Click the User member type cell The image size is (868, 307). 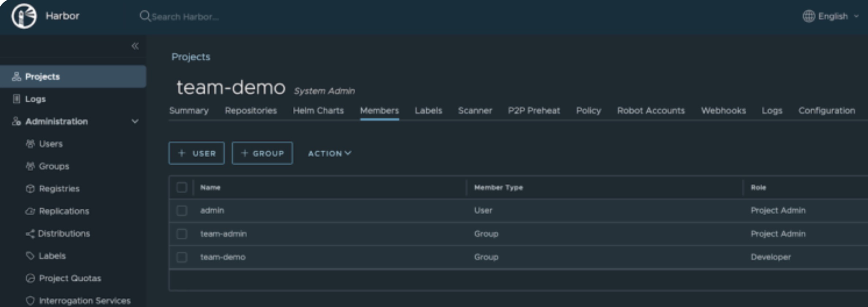[483, 211]
